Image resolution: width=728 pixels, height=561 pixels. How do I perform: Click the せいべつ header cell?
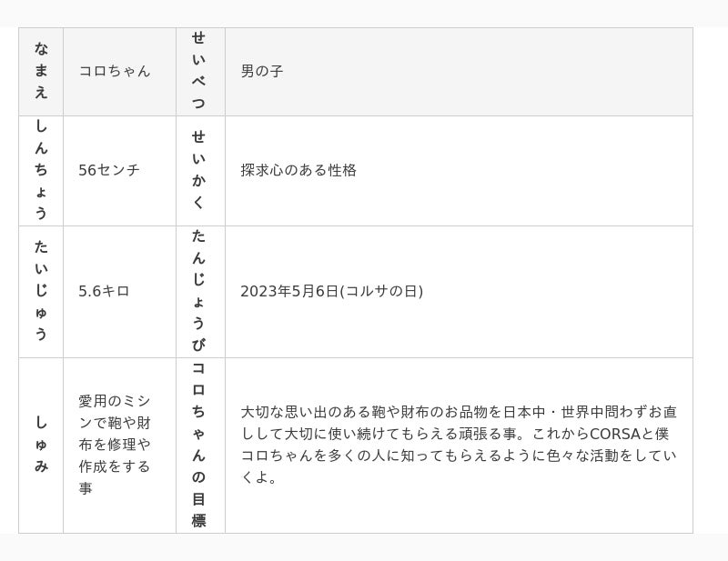tap(199, 71)
